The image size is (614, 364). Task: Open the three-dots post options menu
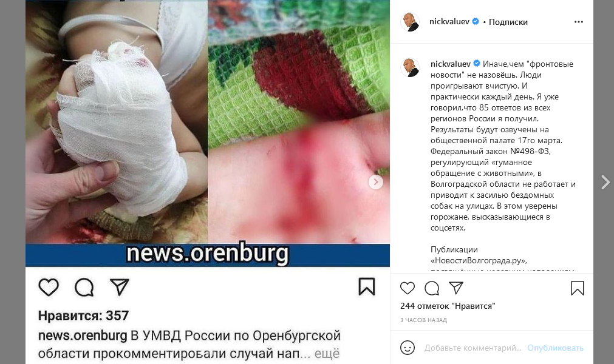[579, 22]
